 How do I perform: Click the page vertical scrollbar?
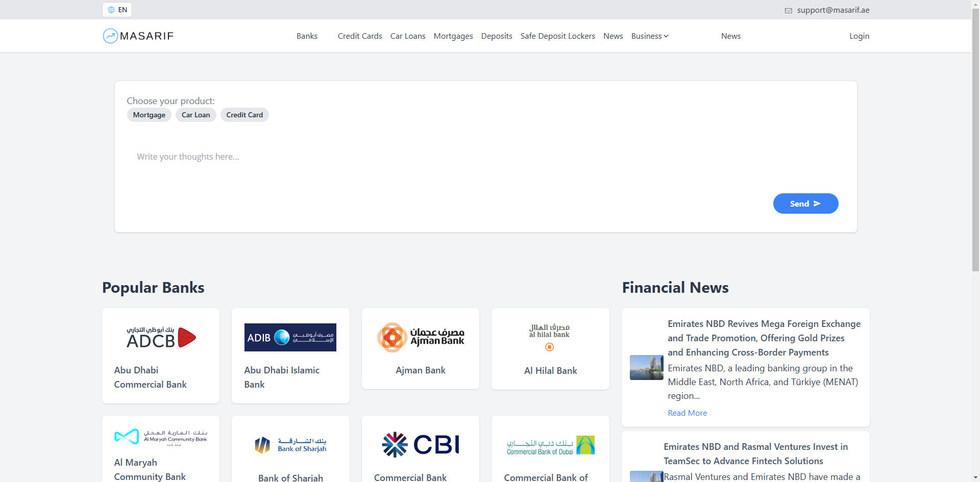coord(975,138)
